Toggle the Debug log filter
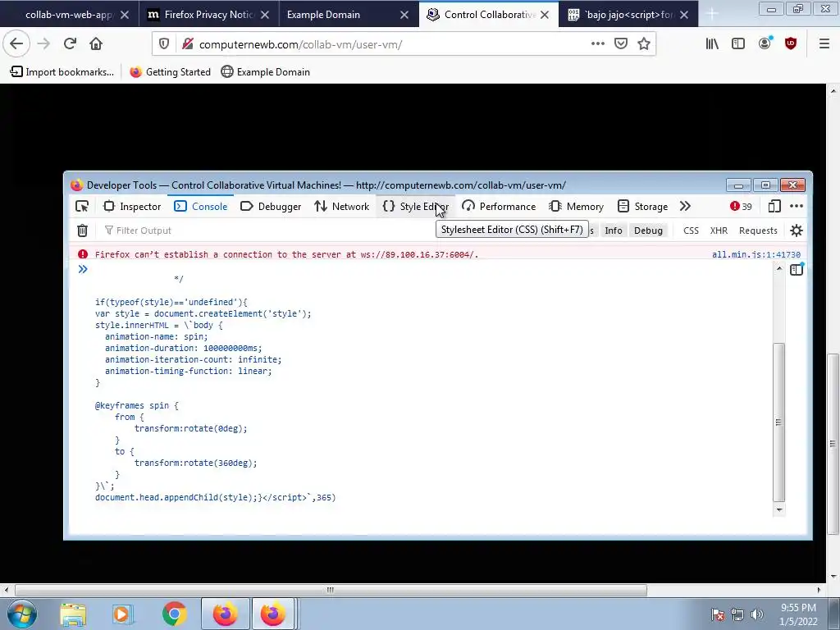This screenshot has width=840, height=630. point(648,231)
